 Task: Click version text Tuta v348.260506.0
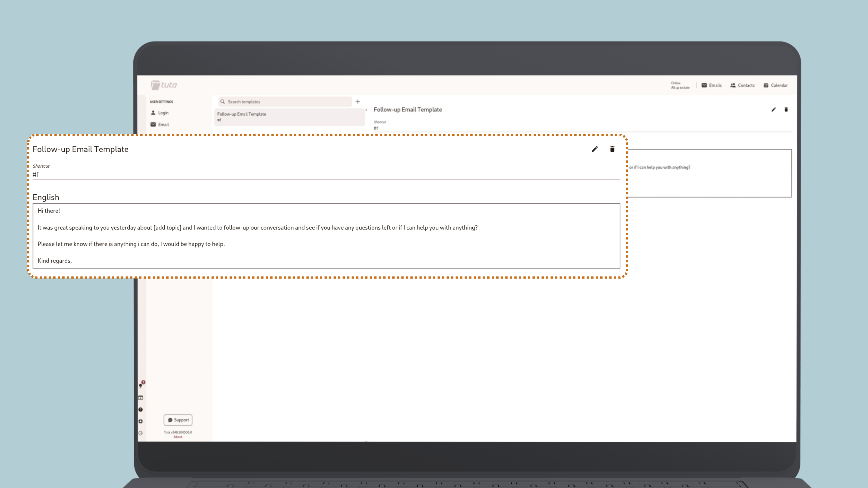click(178, 432)
